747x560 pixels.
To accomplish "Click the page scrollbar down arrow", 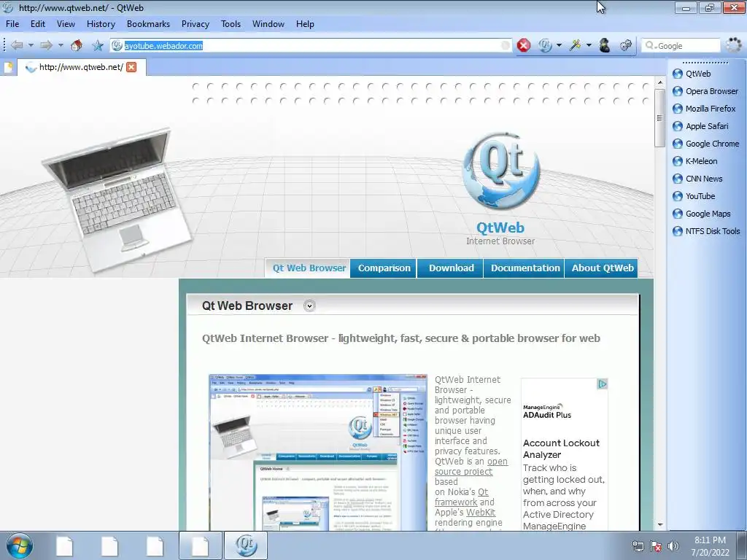I will pyautogui.click(x=659, y=525).
